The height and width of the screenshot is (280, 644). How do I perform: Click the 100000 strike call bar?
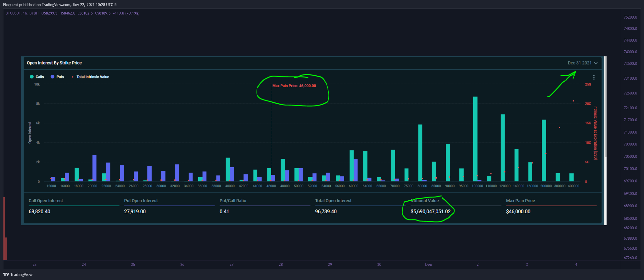click(475, 139)
